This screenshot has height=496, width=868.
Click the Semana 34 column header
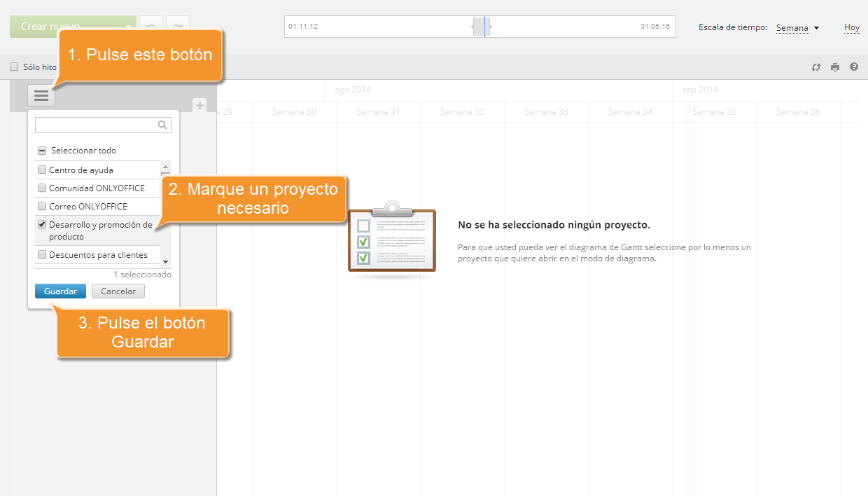(630, 112)
